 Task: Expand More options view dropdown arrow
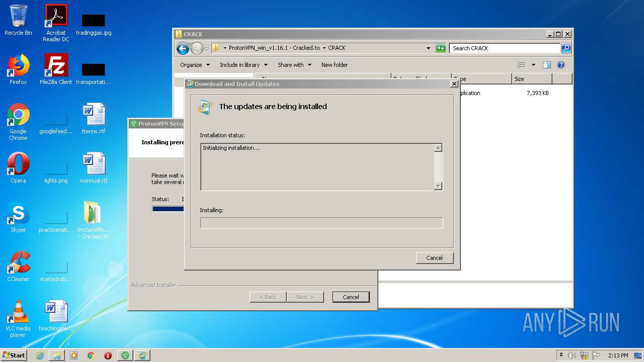533,65
